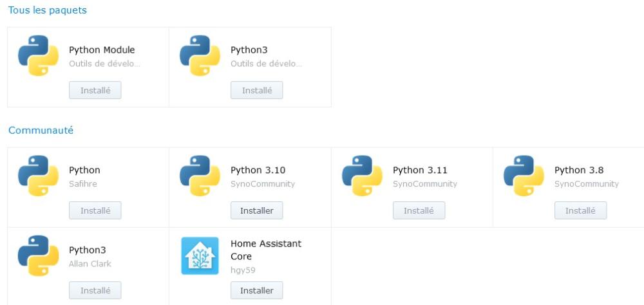Click the Communauté section heading
The height and width of the screenshot is (305, 644).
pos(41,131)
